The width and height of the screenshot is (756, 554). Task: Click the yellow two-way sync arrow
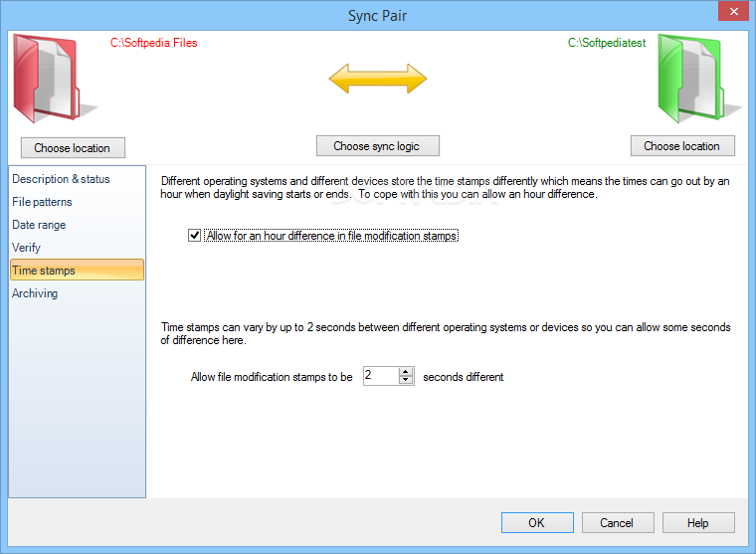pos(378,79)
